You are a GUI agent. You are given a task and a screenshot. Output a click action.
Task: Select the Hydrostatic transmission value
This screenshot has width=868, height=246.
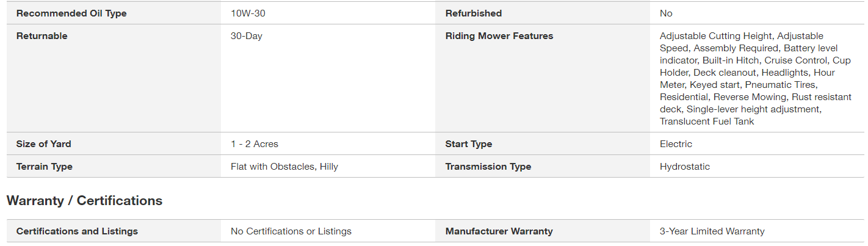(685, 167)
